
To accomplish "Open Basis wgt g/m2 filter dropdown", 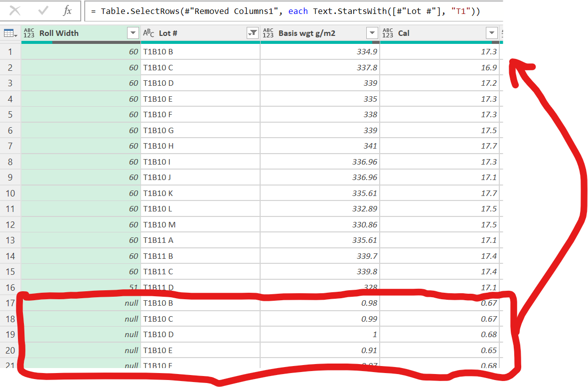I will (372, 33).
